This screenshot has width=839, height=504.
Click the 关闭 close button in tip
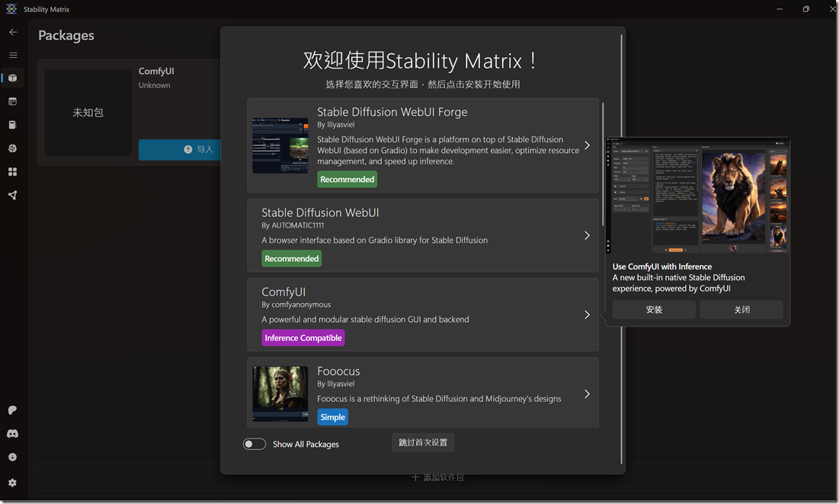(741, 309)
